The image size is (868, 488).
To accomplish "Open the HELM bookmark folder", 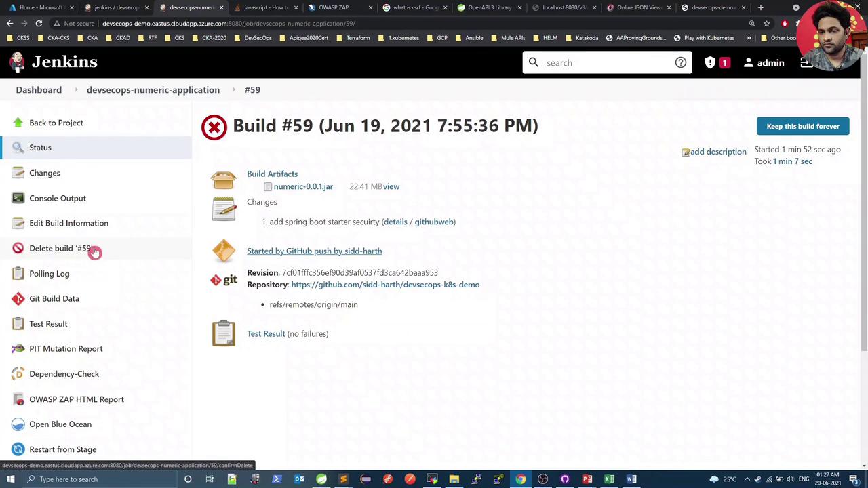I will 545,38.
